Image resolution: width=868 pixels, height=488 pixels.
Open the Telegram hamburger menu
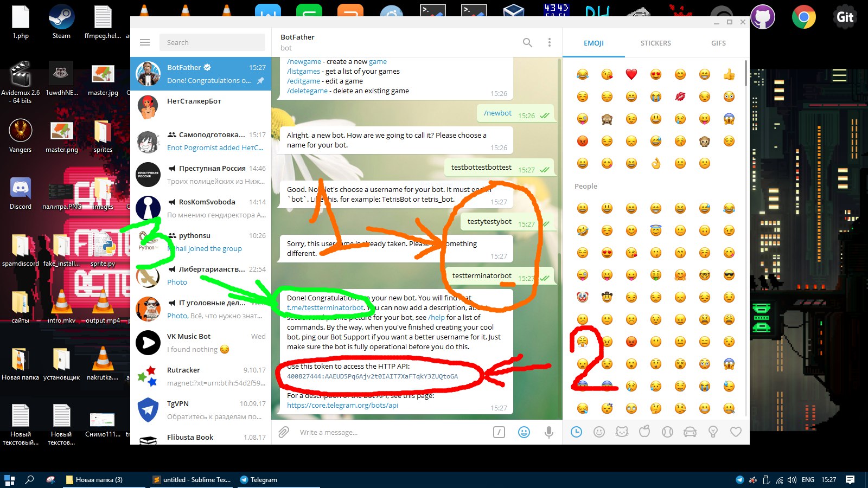pyautogui.click(x=144, y=42)
